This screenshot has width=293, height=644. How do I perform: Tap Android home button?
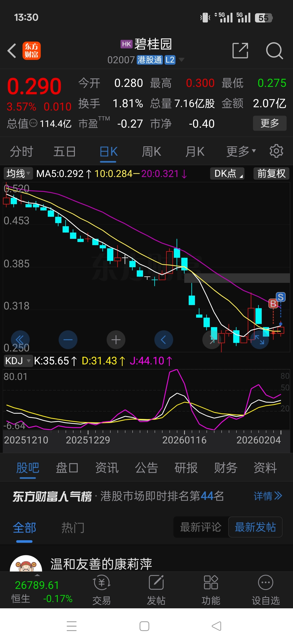(144, 626)
